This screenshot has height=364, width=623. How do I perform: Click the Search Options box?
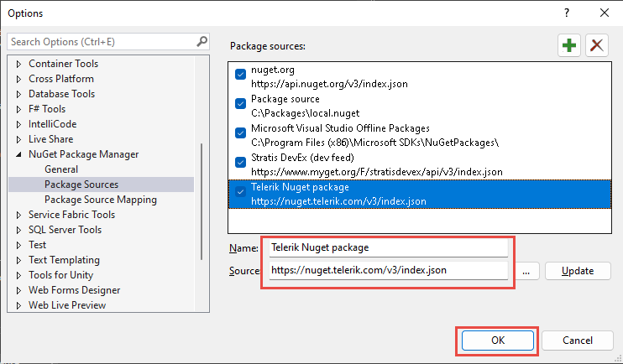coord(108,42)
